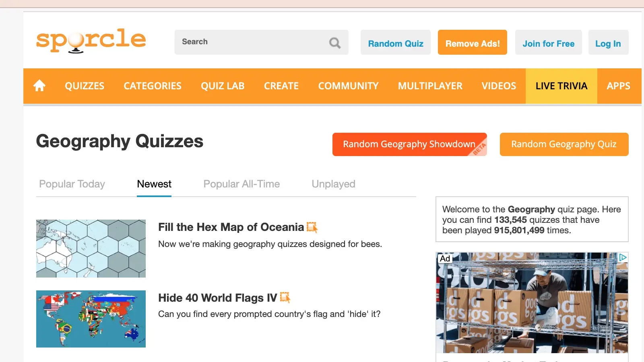Click the warehouse boxes ad image

point(532,303)
